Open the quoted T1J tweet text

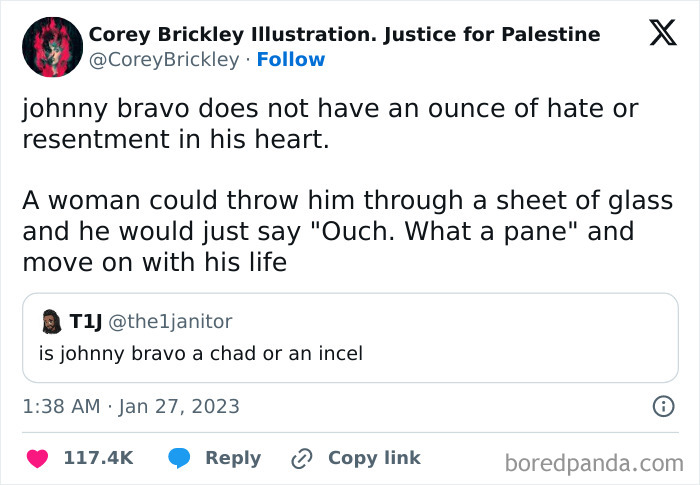point(200,353)
